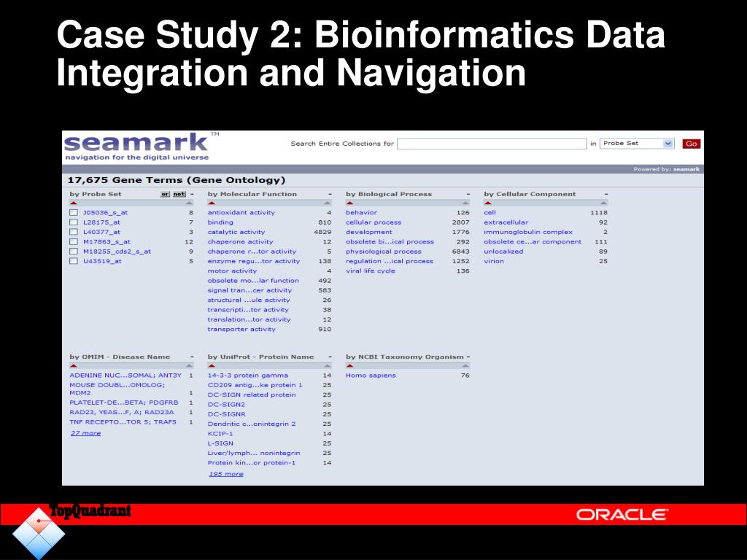Check the J05036_s_at probe set box
Viewport: 747px width, 560px height.
[74, 213]
